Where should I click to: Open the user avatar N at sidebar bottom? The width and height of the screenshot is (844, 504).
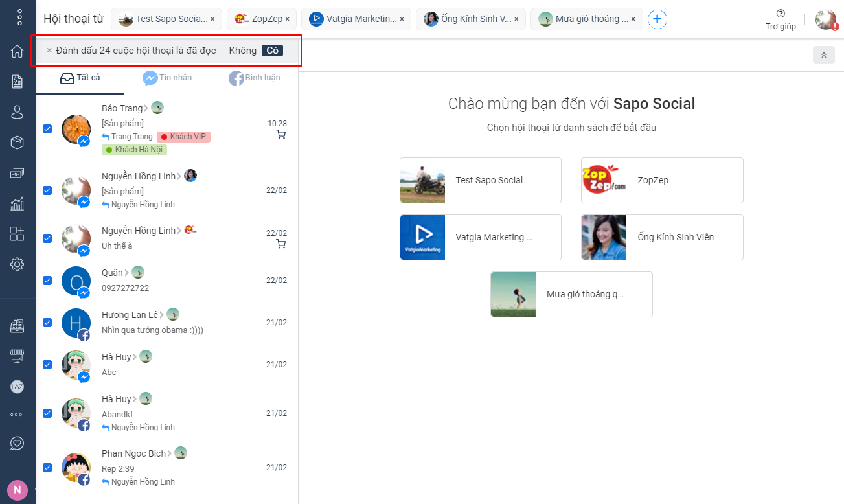coord(17,489)
